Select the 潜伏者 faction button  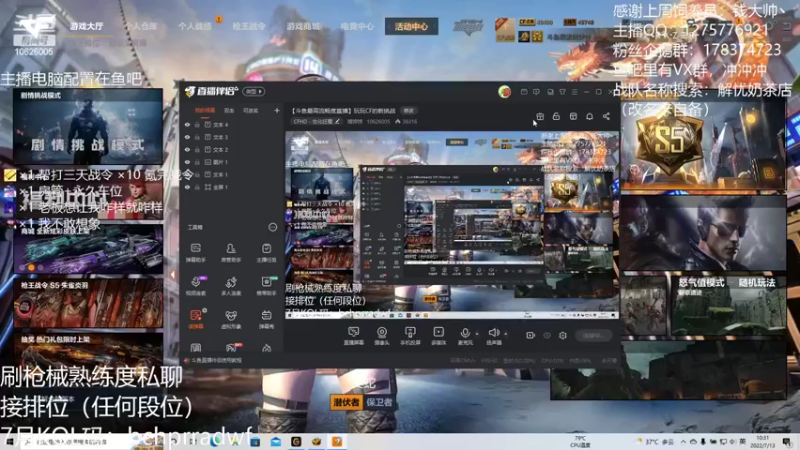[346, 402]
